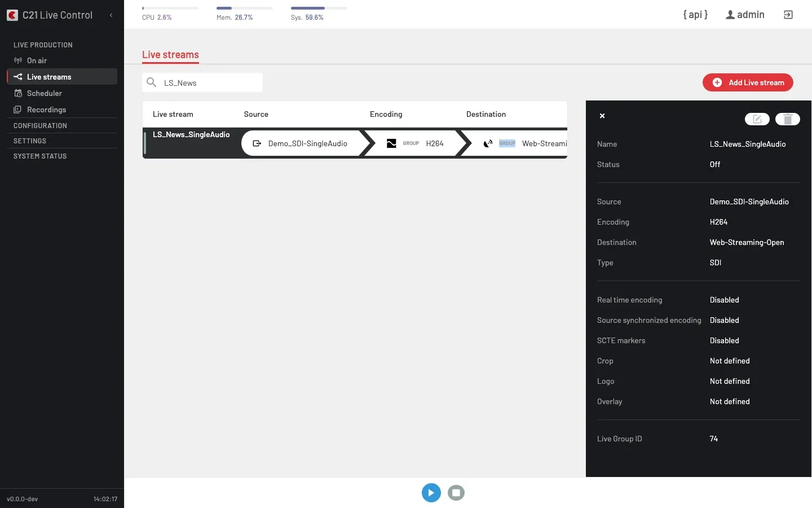Screen dimensions: 812x508
Task: Click the Scheduler calendar icon
Action: tap(18, 93)
